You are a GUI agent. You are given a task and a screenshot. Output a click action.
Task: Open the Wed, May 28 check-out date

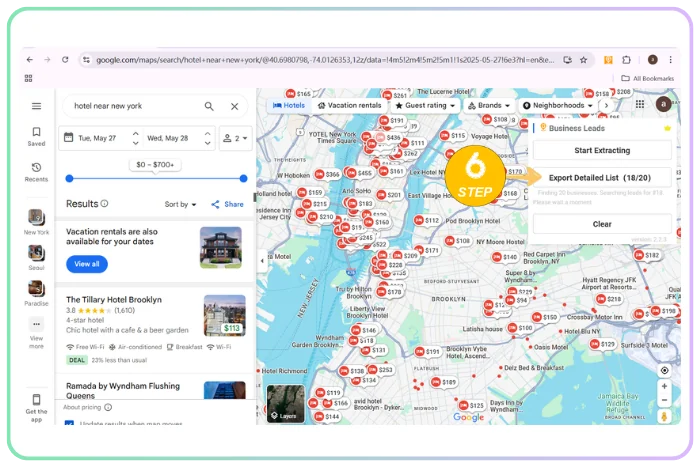point(168,138)
